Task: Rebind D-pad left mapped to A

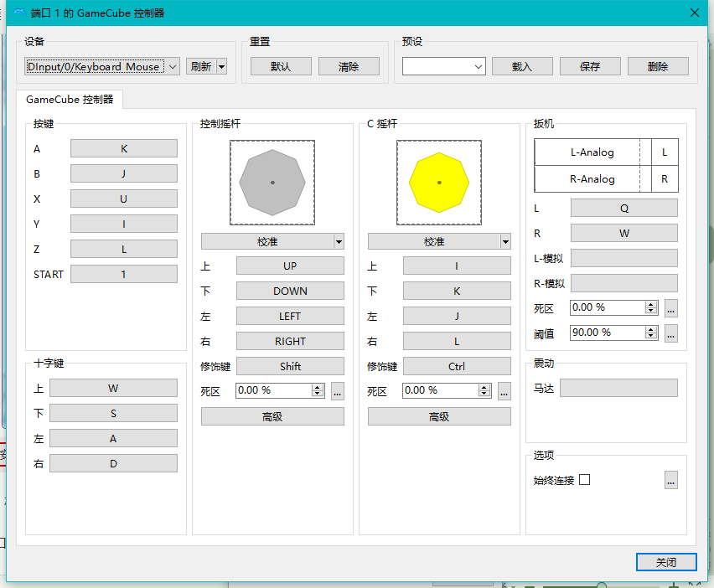Action: (113, 438)
